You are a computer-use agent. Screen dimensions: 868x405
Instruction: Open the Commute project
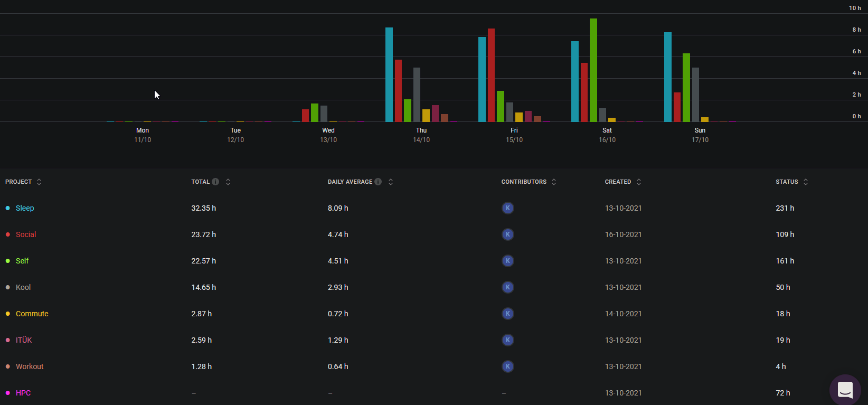pyautogui.click(x=32, y=314)
